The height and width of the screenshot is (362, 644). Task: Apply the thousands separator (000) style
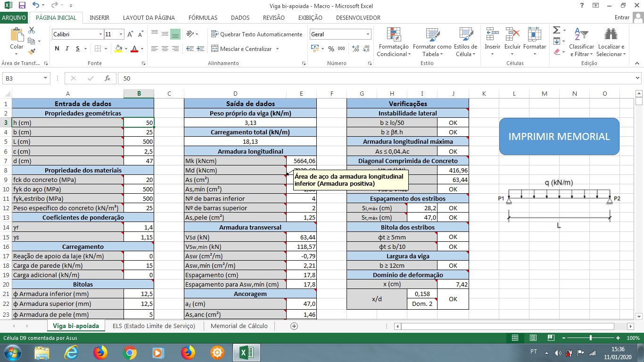(x=341, y=49)
